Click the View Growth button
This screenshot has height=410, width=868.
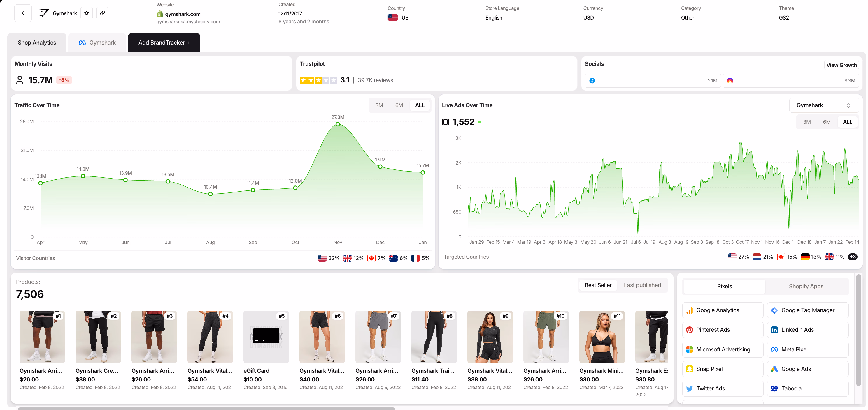[841, 65]
